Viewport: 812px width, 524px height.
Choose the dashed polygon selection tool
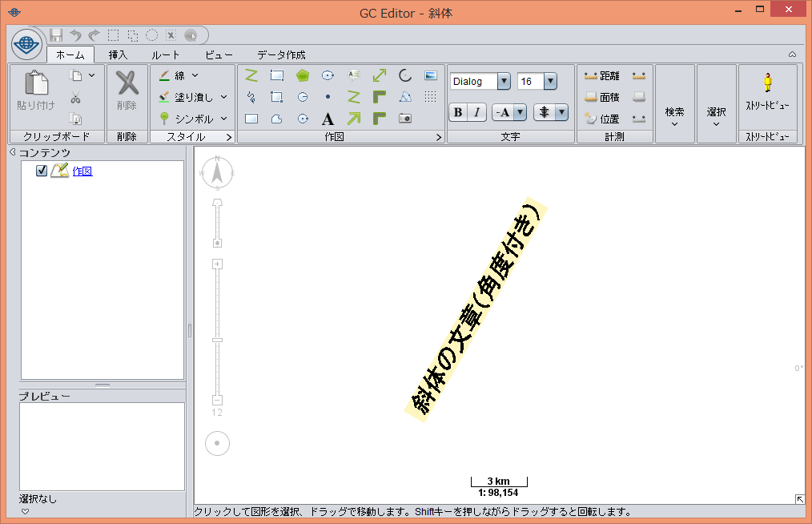pos(133,35)
